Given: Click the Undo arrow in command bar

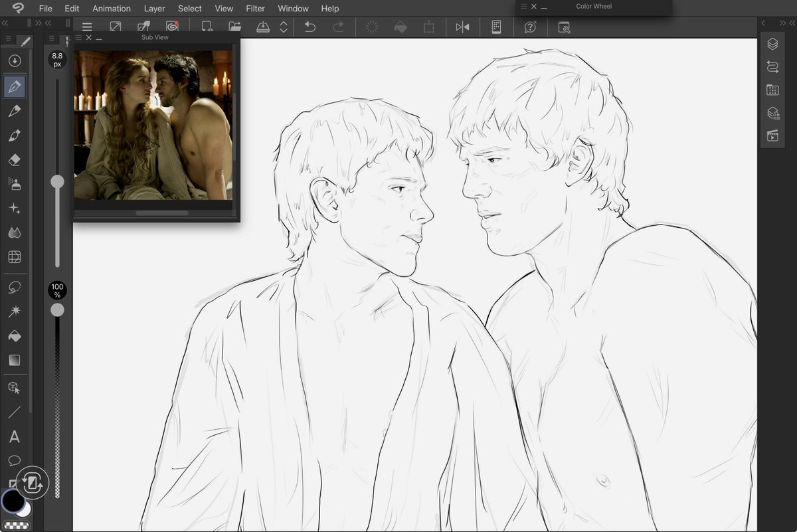Looking at the screenshot, I should tap(310, 27).
